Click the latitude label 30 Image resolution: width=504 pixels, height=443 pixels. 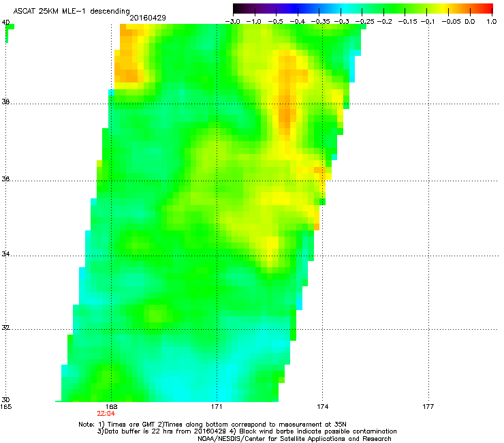(x=5, y=400)
